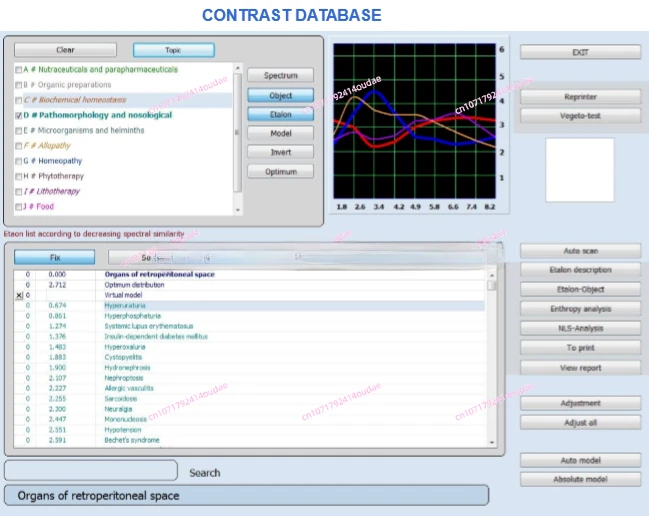Select the Mononucleosis row

[250, 419]
